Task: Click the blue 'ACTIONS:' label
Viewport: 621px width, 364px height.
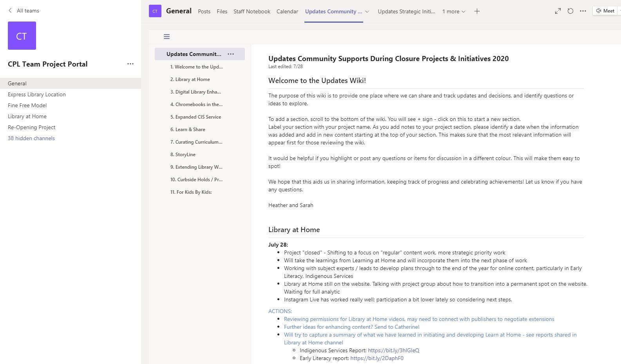Action: pyautogui.click(x=280, y=311)
